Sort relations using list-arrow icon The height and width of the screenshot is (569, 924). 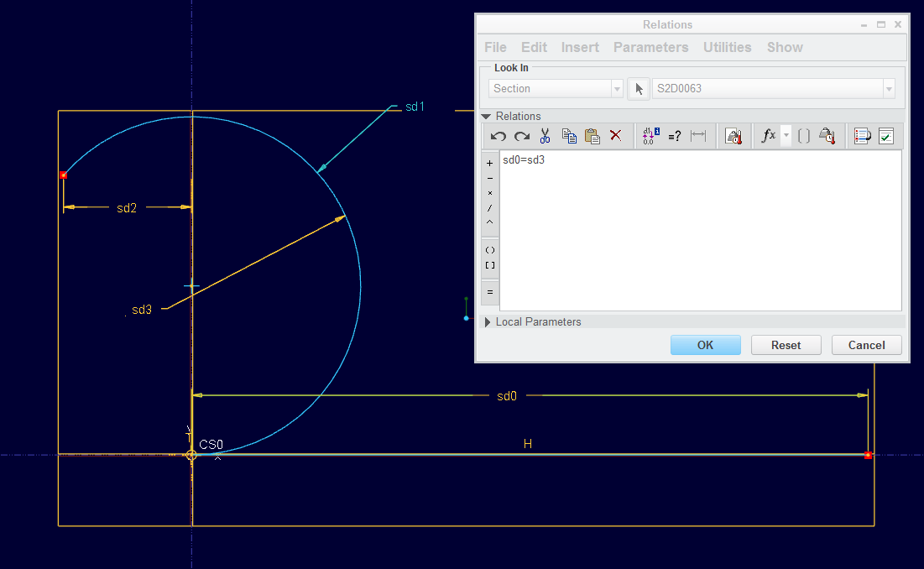863,136
